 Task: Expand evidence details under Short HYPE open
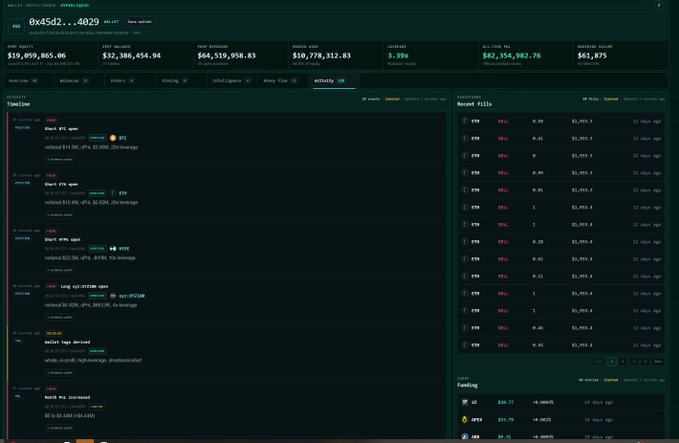click(60, 270)
